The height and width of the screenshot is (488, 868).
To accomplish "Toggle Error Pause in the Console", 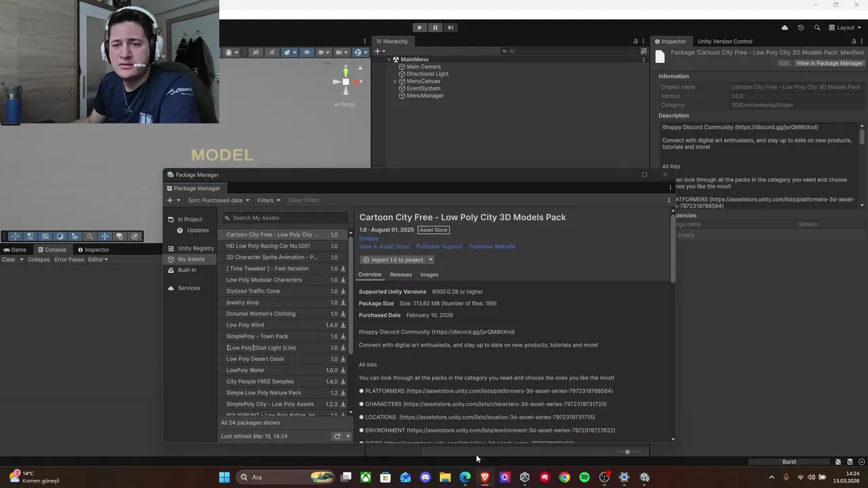I will (x=69, y=260).
